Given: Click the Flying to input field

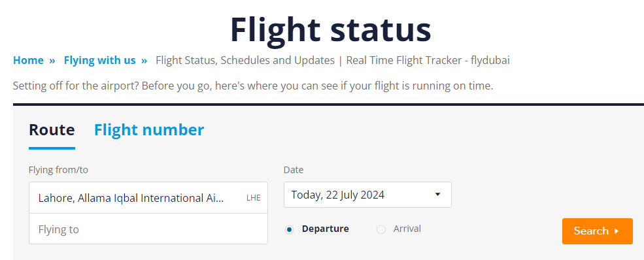Looking at the screenshot, I should coord(148,229).
